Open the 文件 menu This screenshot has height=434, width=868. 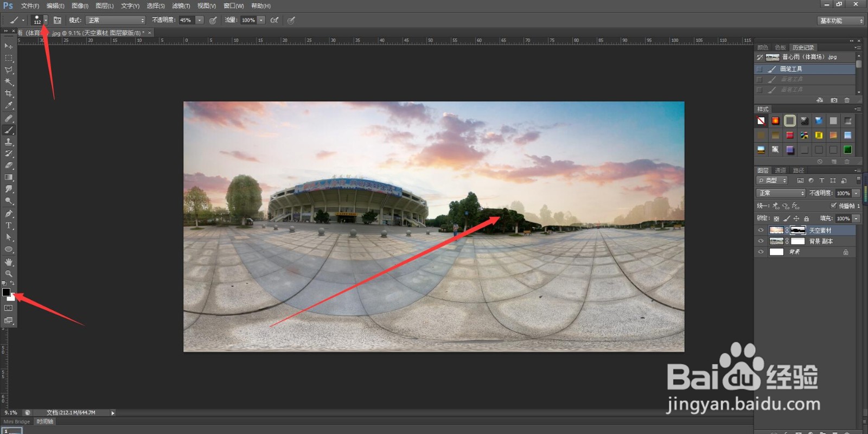(x=30, y=6)
